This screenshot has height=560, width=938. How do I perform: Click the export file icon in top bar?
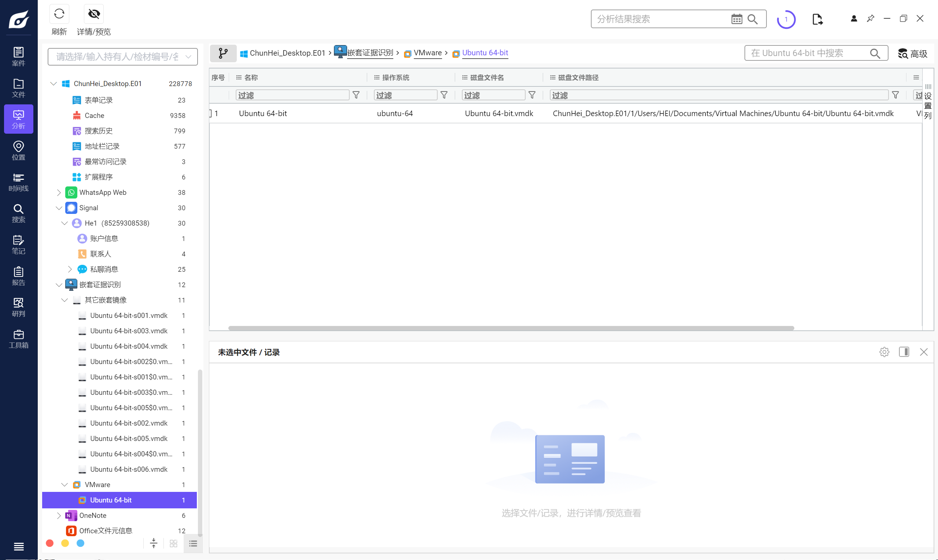click(x=817, y=19)
